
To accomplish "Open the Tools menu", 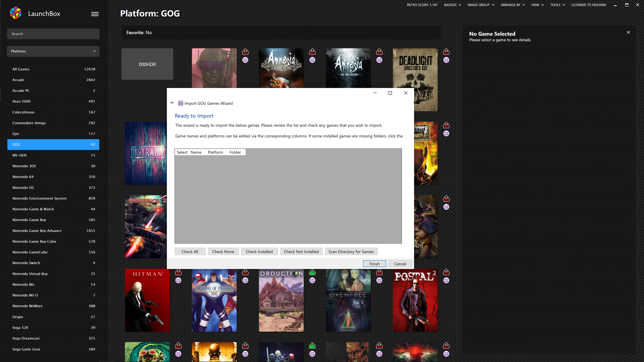I will (557, 5).
